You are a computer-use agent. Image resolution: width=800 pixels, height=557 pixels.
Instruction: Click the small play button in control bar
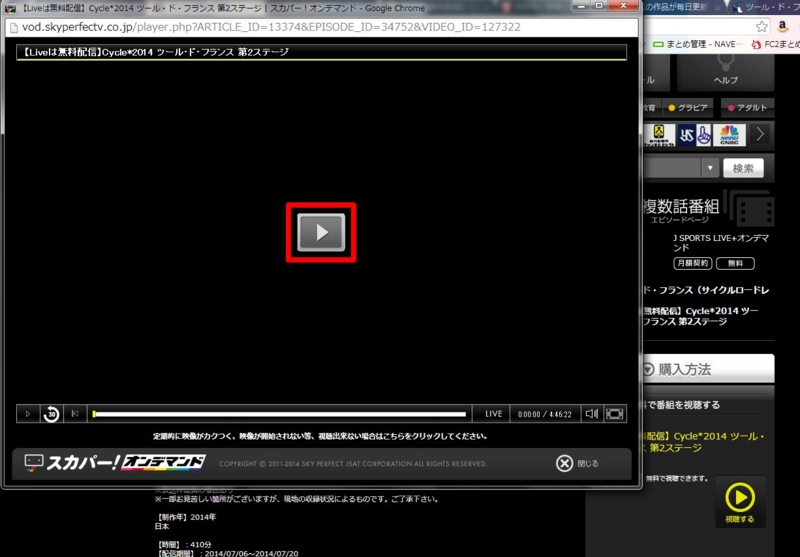pos(28,414)
